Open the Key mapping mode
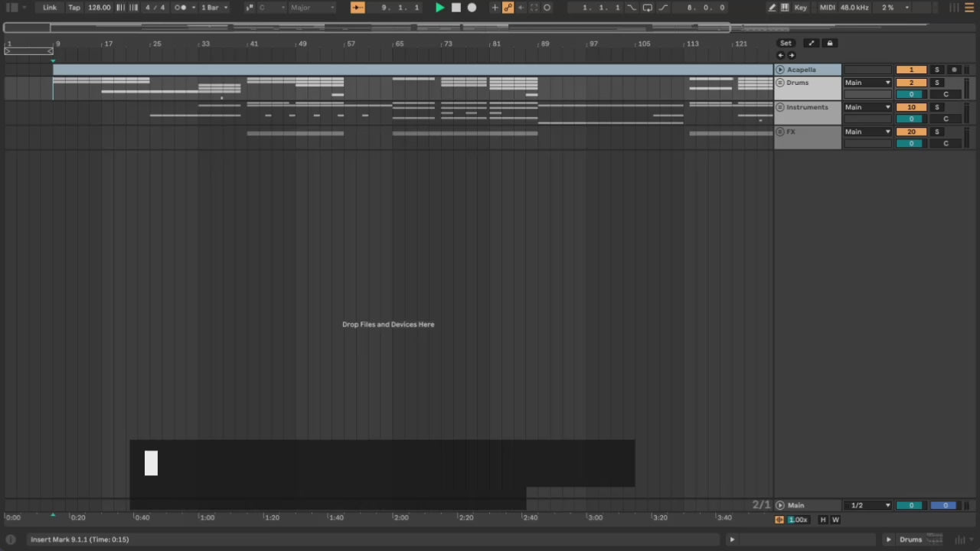The image size is (980, 551). tap(801, 8)
